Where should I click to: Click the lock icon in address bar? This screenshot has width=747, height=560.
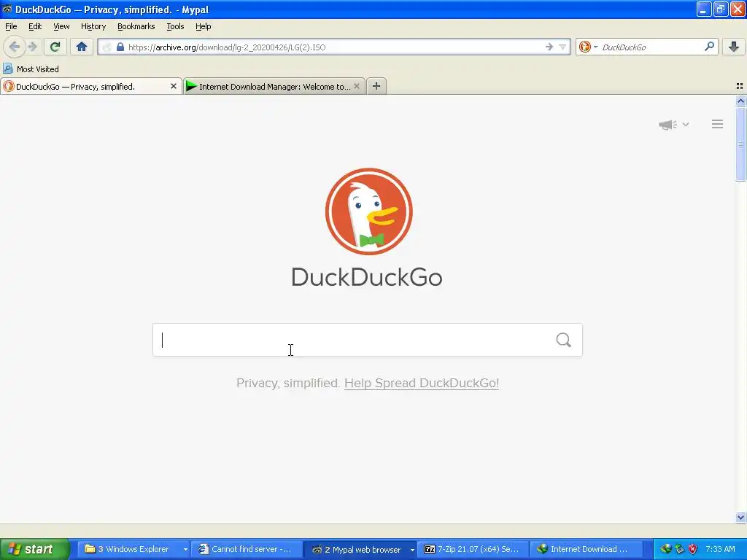click(120, 47)
